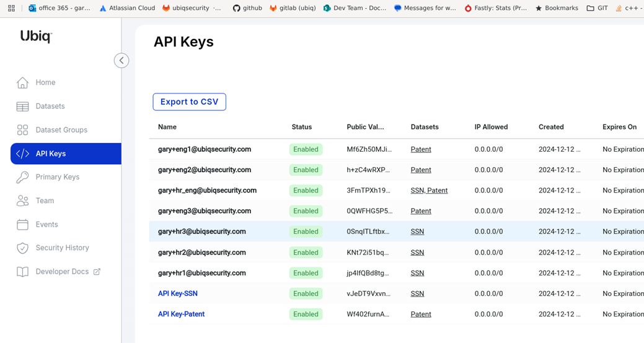
Task: Click the Home icon in sidebar
Action: click(23, 82)
